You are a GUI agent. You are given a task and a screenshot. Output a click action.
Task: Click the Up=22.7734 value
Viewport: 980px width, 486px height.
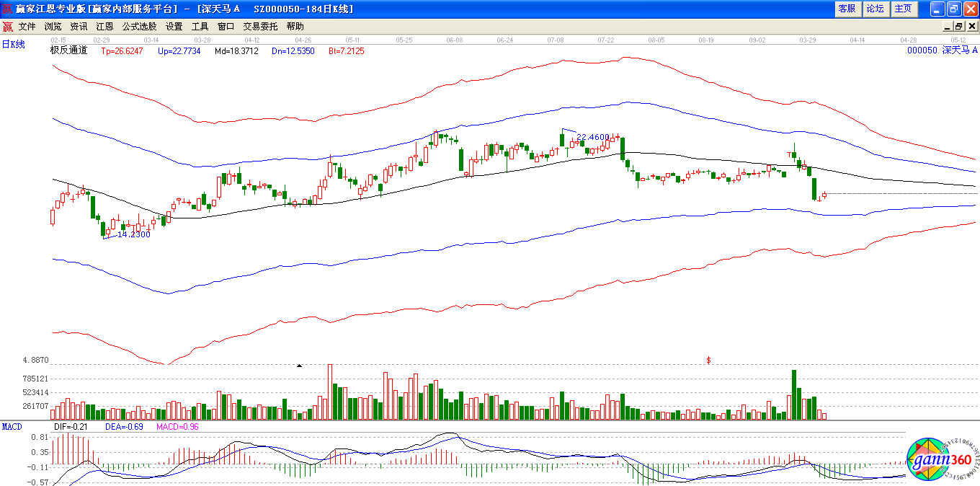179,51
